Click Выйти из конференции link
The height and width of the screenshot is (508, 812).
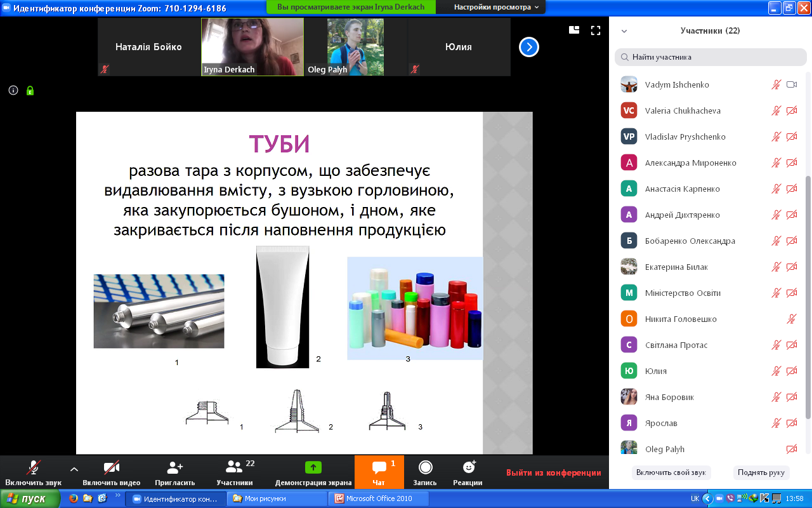tap(553, 472)
